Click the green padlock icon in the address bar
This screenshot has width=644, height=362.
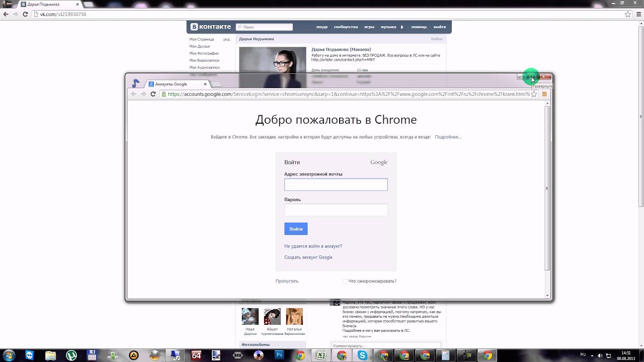[164, 94]
